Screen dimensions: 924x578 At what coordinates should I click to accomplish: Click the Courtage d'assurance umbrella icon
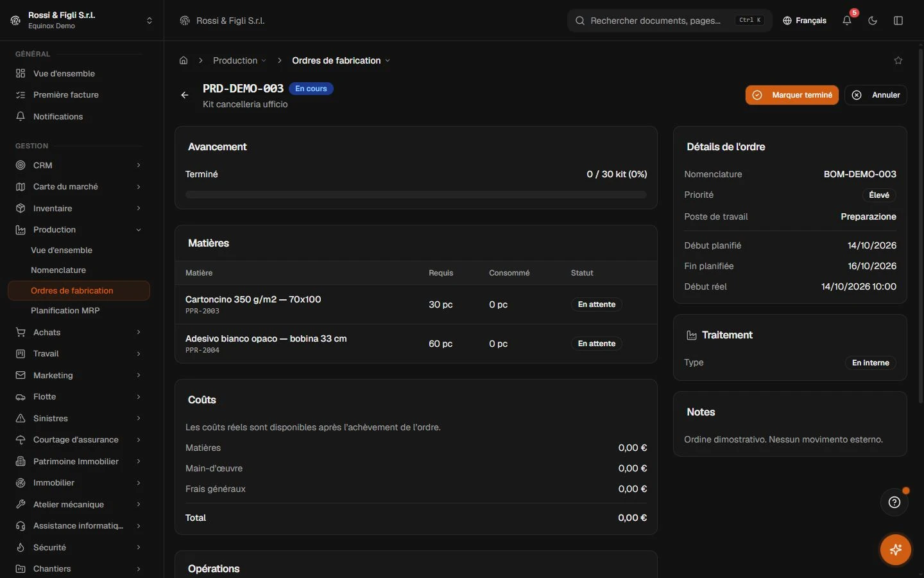tap(21, 440)
